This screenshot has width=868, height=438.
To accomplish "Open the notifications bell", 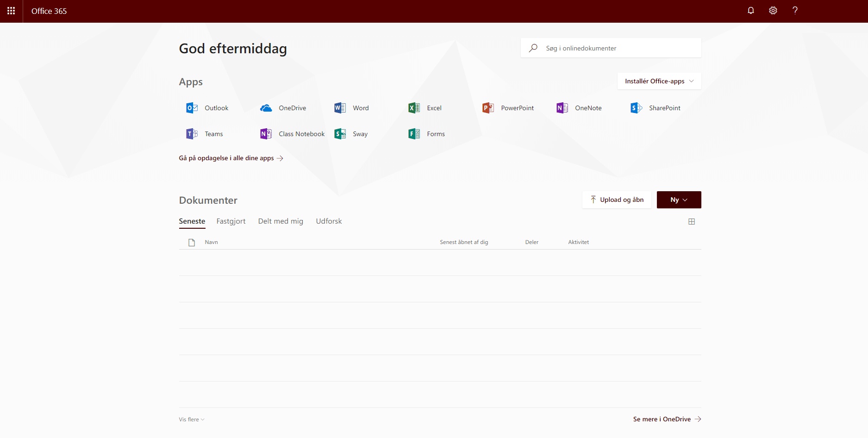I will tap(751, 11).
